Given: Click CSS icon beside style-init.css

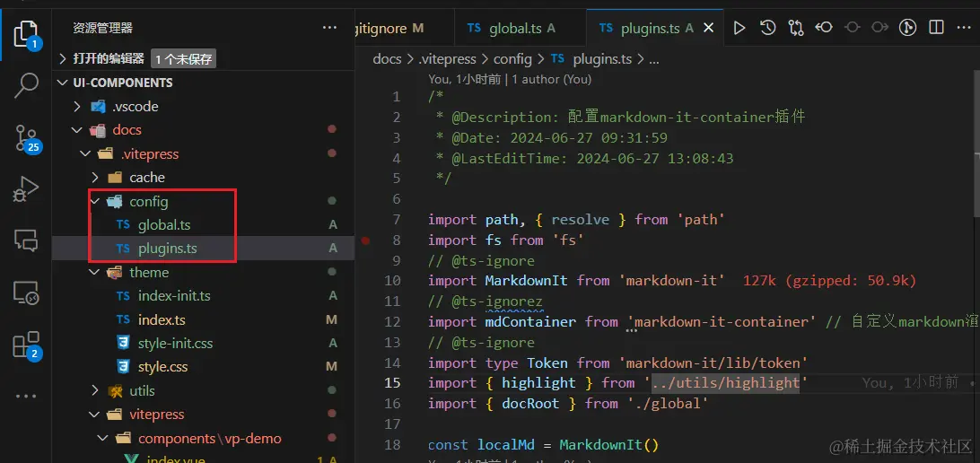Looking at the screenshot, I should click(123, 343).
